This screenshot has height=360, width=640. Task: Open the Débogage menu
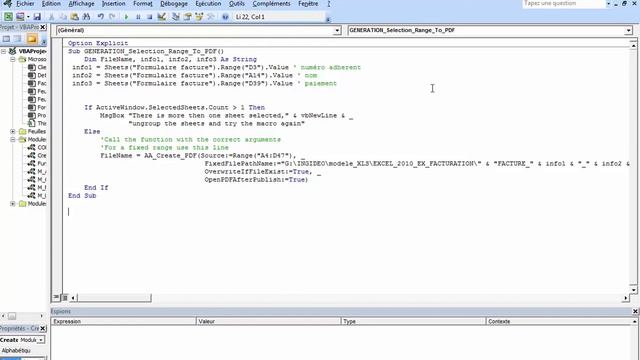[174, 4]
